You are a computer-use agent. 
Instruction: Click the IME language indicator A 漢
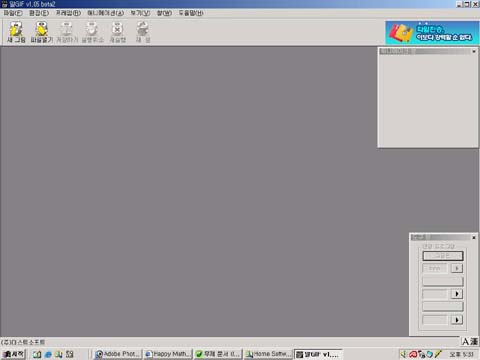(470, 341)
